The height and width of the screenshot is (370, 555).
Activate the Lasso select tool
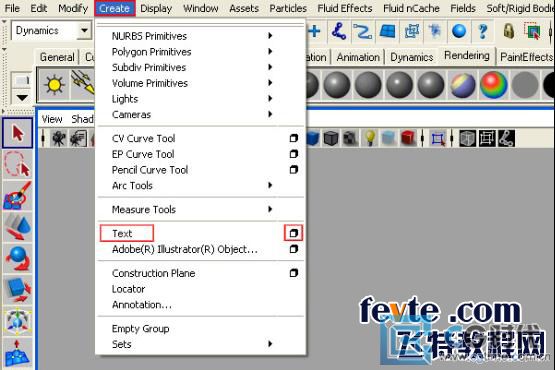pyautogui.click(x=18, y=164)
